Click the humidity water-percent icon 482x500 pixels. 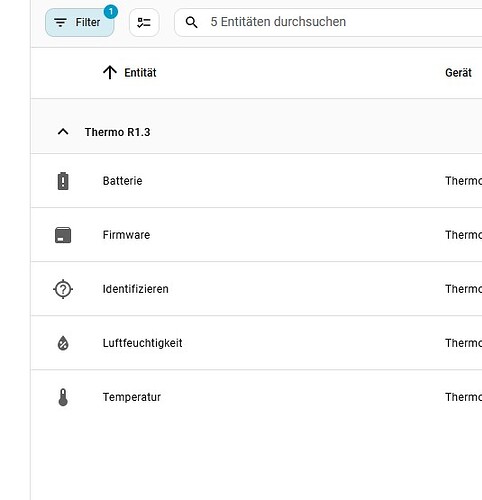63,343
